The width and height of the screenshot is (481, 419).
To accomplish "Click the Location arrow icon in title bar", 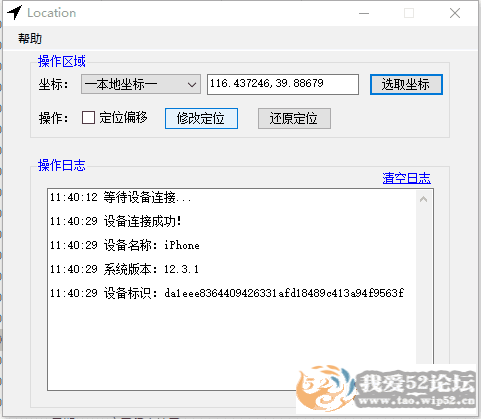I will (x=15, y=13).
